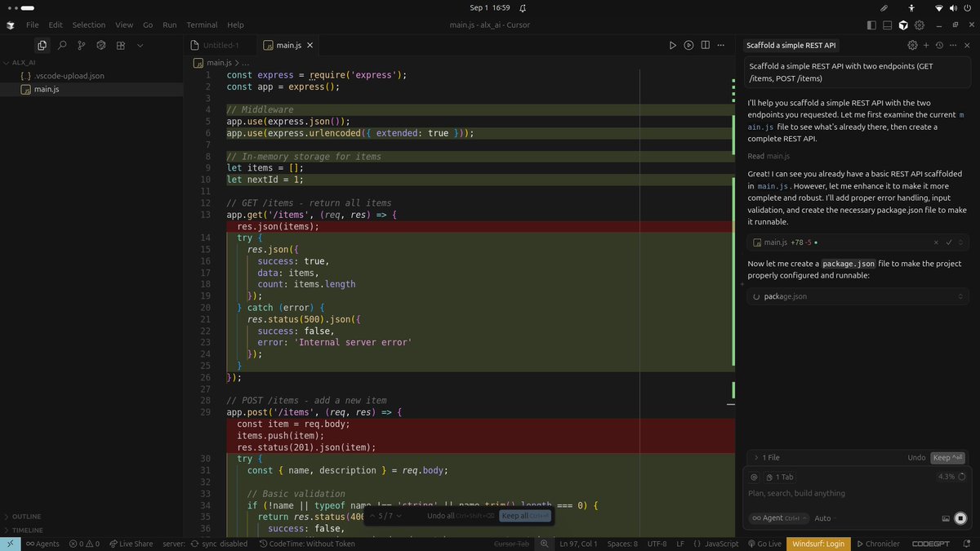Close the AI chat panel
The image size is (980, 551).
966,46
